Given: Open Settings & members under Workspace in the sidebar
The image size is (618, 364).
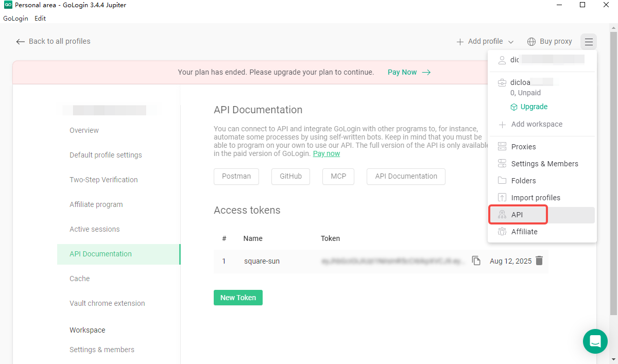Looking at the screenshot, I should [102, 350].
